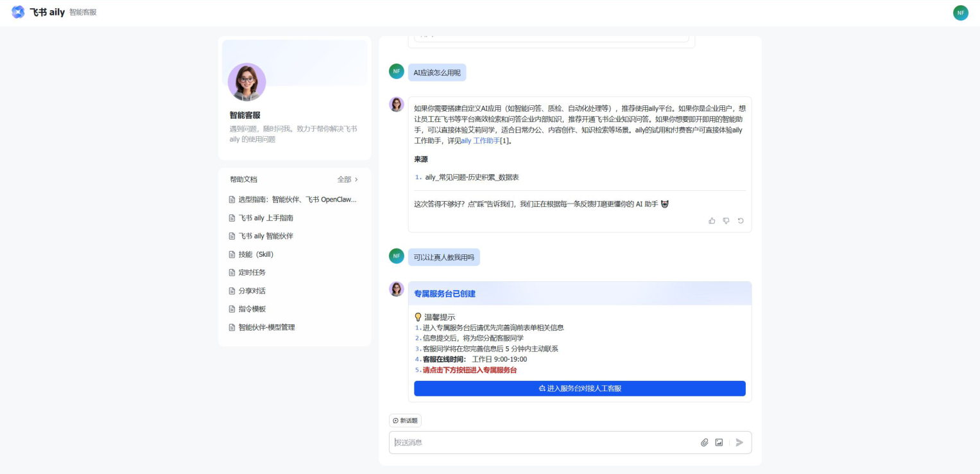Click the 客服在线时间 line
Viewport: 980px width, 474px height.
point(475,360)
